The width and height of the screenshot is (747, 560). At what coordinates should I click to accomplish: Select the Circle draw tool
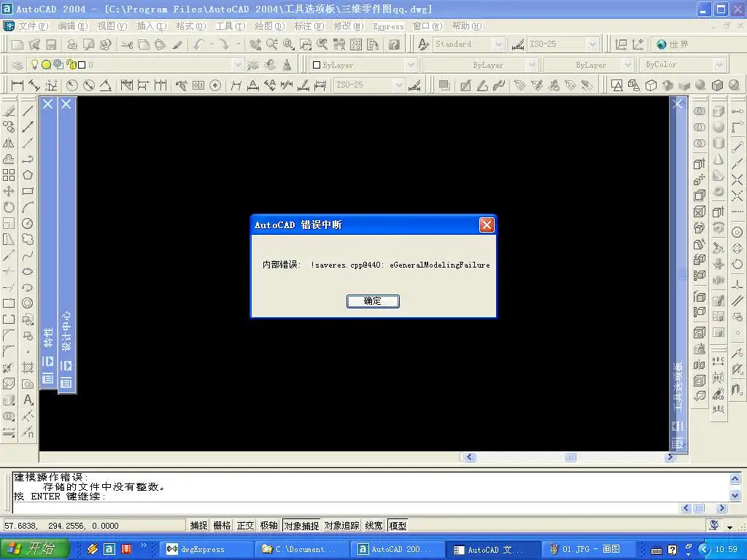pyautogui.click(x=28, y=223)
